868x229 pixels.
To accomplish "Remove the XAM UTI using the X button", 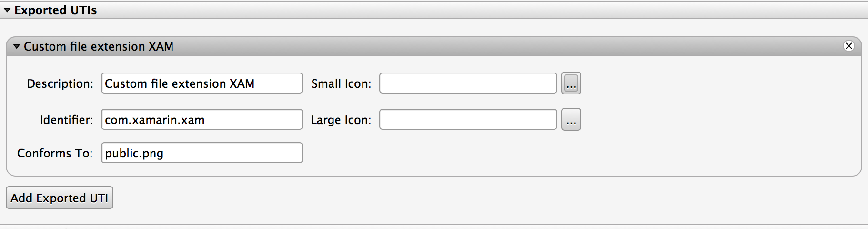I will pos(849,46).
